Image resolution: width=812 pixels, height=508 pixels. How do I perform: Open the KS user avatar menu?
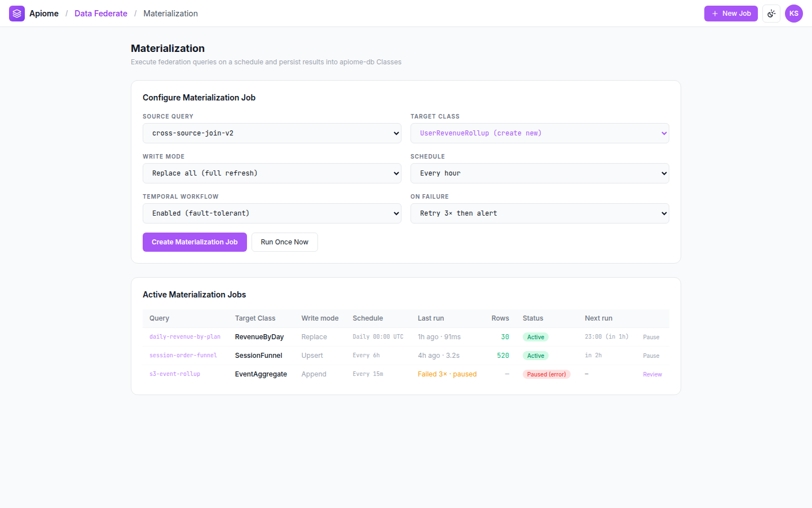point(794,14)
